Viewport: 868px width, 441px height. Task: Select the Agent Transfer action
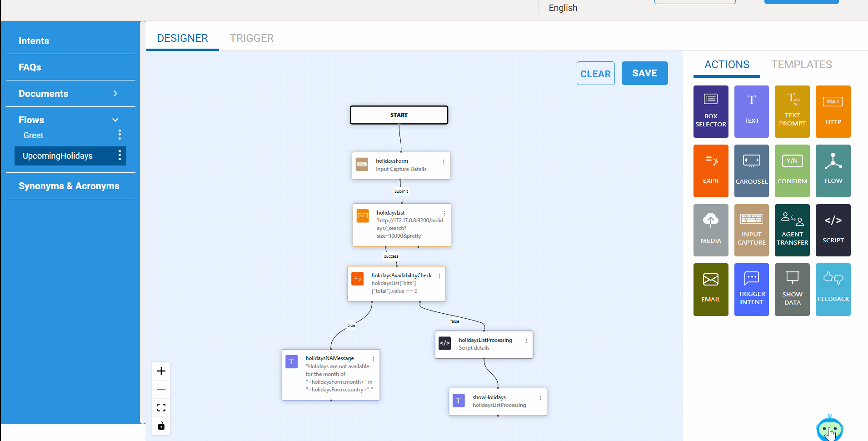(792, 230)
